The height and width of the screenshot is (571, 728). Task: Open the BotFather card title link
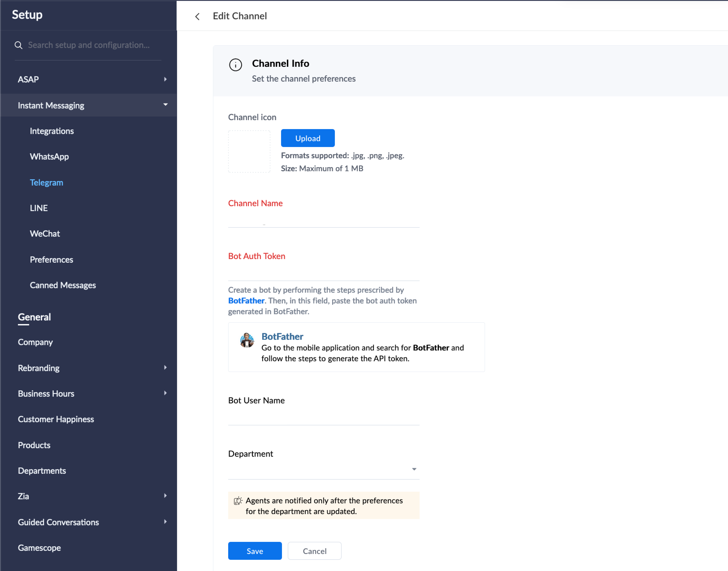click(x=282, y=336)
